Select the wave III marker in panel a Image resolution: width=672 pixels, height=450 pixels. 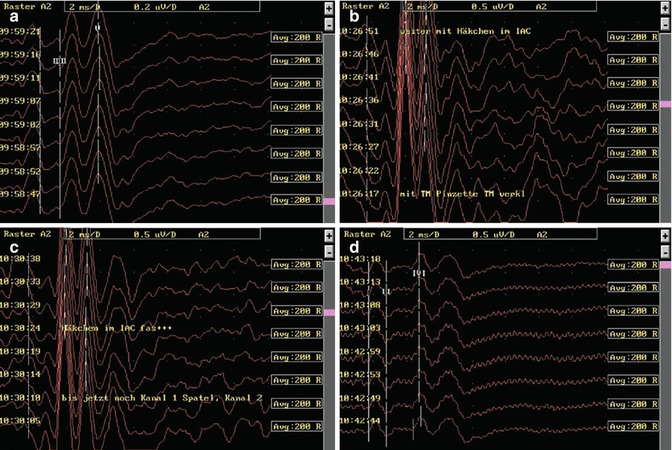[60, 61]
